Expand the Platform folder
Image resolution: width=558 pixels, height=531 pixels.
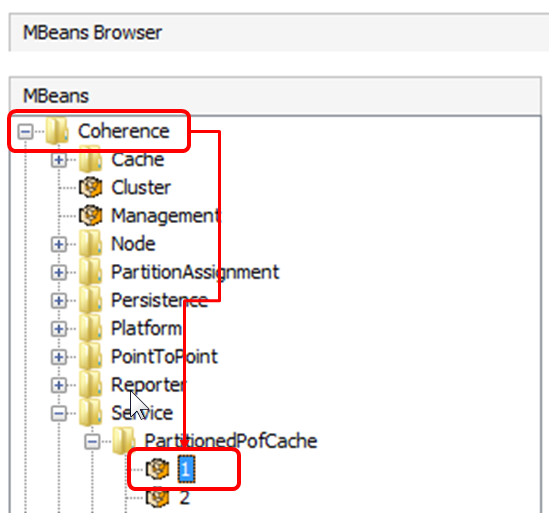(x=59, y=328)
